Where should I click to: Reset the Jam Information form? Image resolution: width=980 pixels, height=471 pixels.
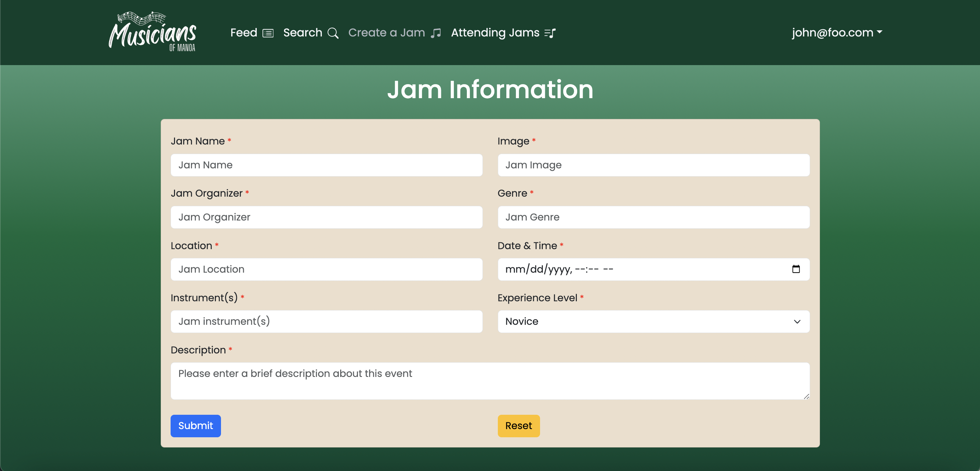[519, 426]
